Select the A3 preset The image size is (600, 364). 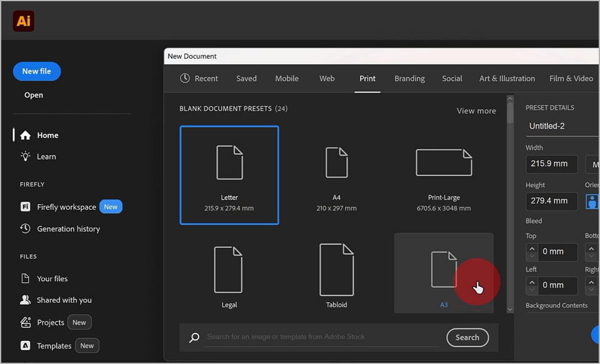point(444,273)
